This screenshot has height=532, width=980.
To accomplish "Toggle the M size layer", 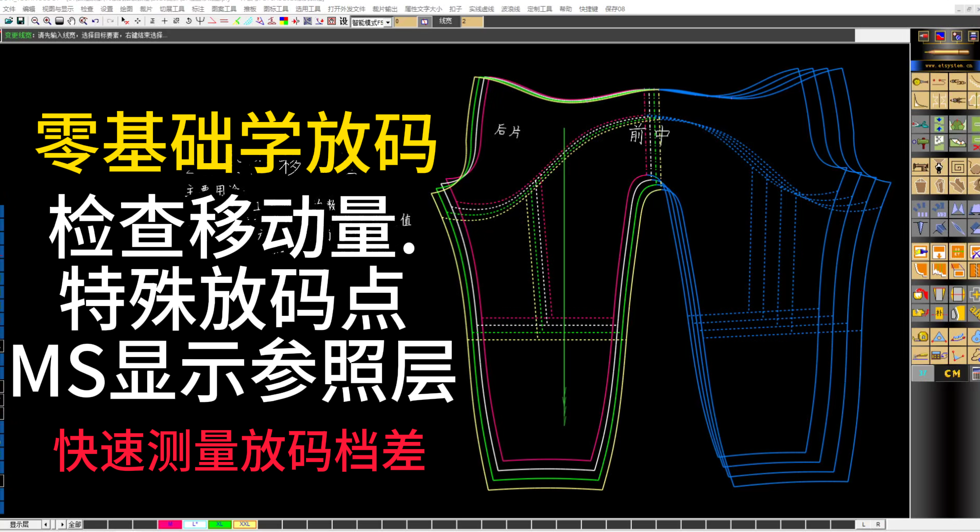I will coord(170,524).
